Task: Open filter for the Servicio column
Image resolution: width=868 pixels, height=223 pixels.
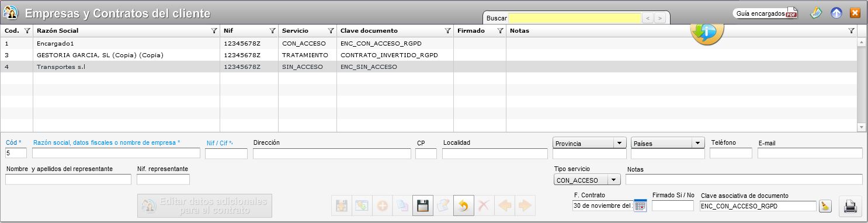Action: (331, 30)
